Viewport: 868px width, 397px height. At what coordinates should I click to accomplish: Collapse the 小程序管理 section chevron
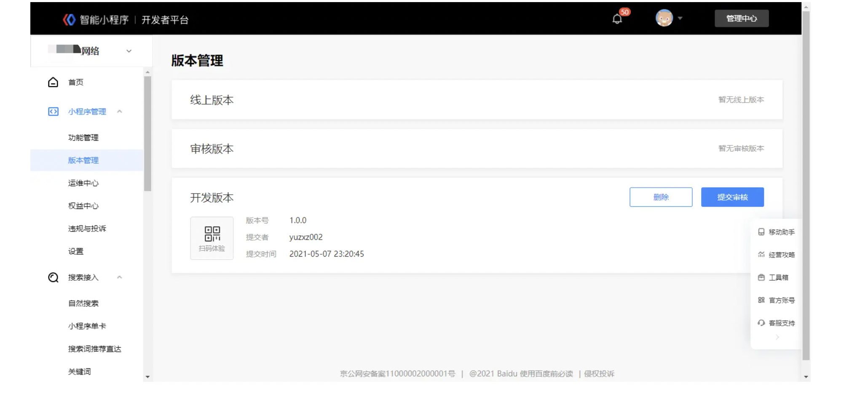pos(120,112)
